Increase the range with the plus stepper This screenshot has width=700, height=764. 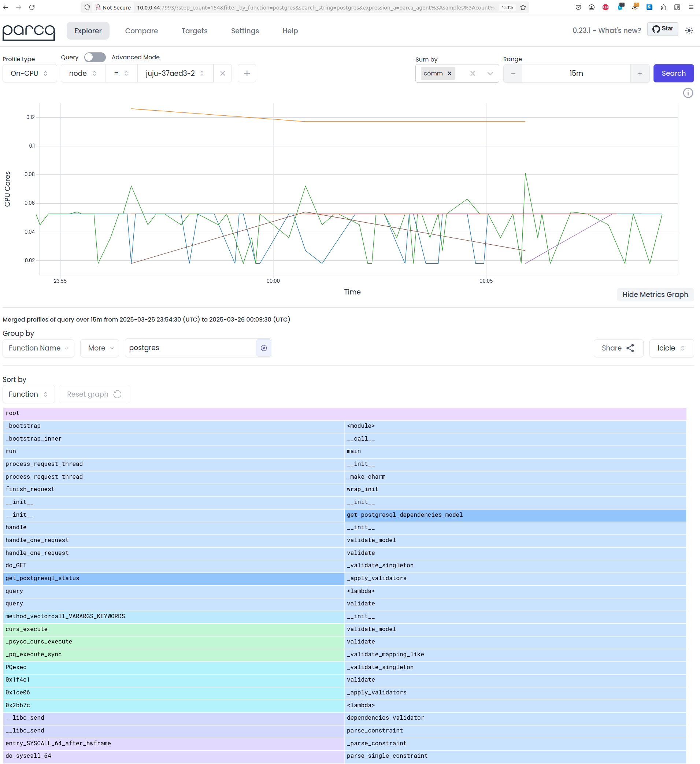tap(640, 73)
